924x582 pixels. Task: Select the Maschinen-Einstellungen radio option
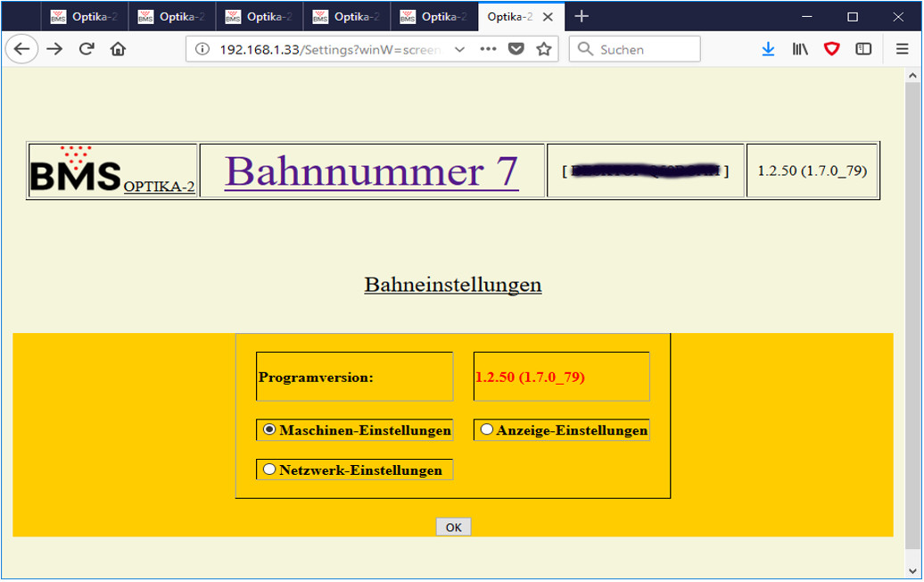[269, 429]
